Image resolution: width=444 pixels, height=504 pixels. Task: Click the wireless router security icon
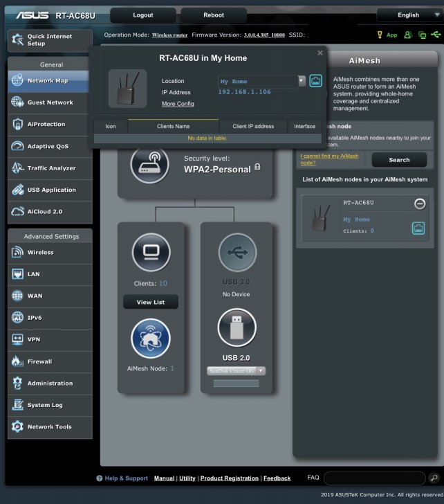(x=149, y=164)
